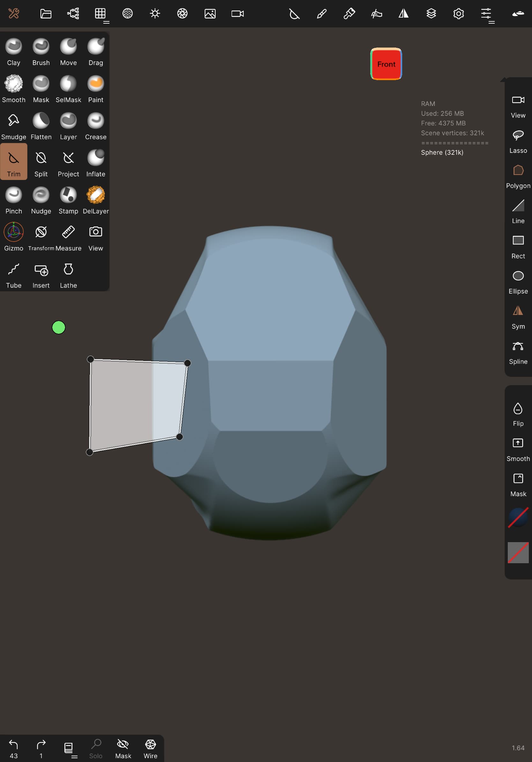Open the topology grid menu
Image resolution: width=532 pixels, height=762 pixels.
[100, 14]
